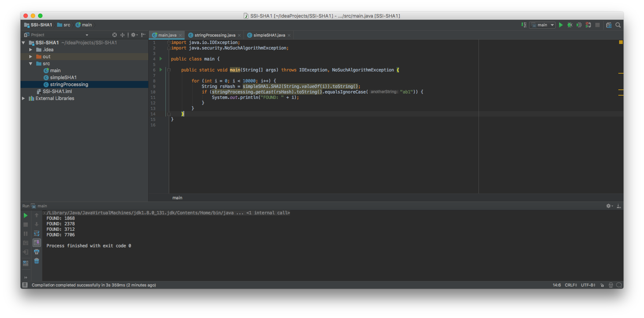This screenshot has height=318, width=644.
Task: Fold the main method on line 6
Action: pos(169,70)
